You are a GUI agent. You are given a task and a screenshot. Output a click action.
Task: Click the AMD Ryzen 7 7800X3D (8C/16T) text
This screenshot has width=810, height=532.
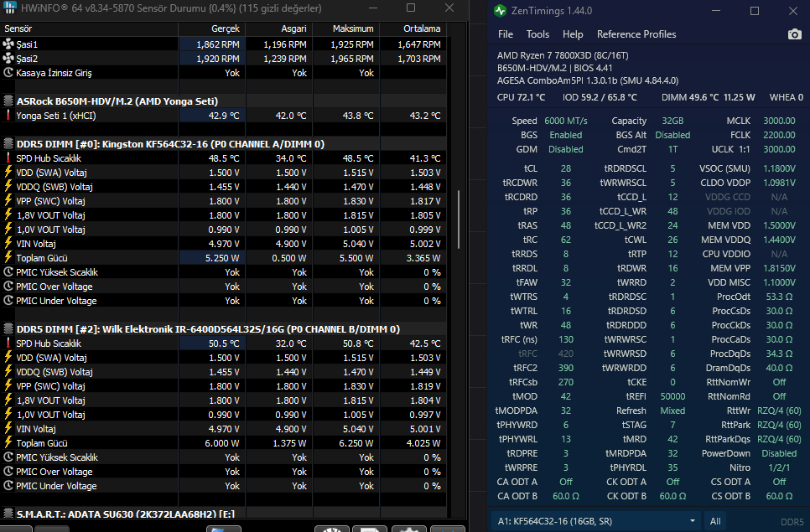[x=563, y=55]
